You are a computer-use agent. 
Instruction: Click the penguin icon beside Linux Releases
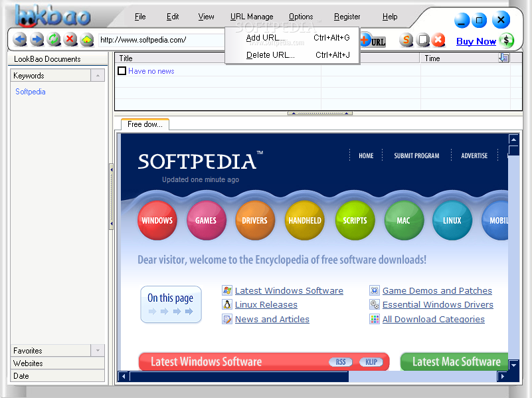(227, 304)
